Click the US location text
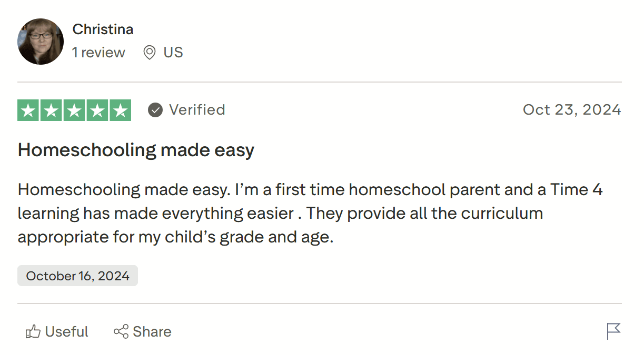Viewport: 644px width, 355px height. click(174, 52)
